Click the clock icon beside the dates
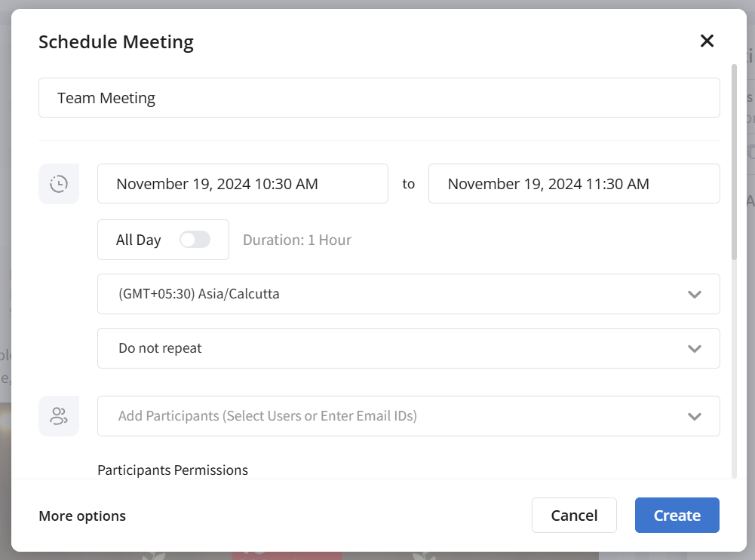 [x=59, y=184]
